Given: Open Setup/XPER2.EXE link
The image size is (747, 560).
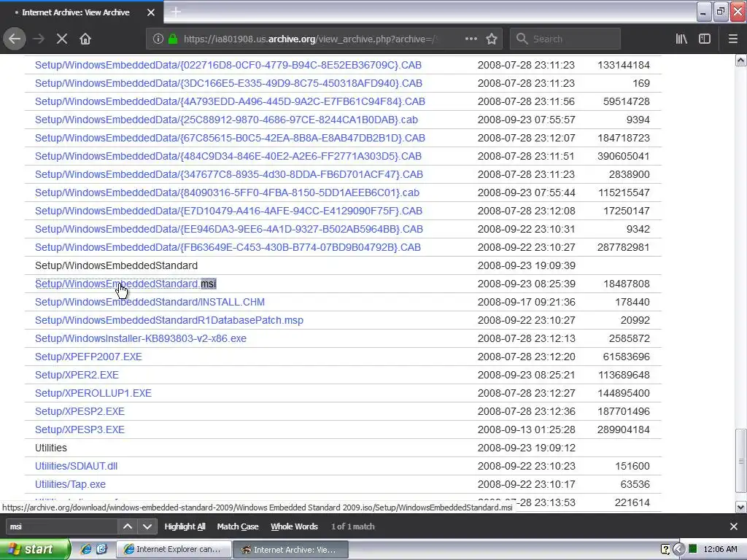Looking at the screenshot, I should tap(77, 375).
